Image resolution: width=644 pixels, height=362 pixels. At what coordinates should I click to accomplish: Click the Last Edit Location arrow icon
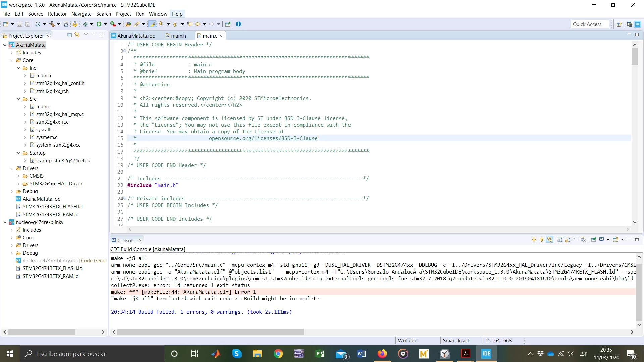coord(190,24)
